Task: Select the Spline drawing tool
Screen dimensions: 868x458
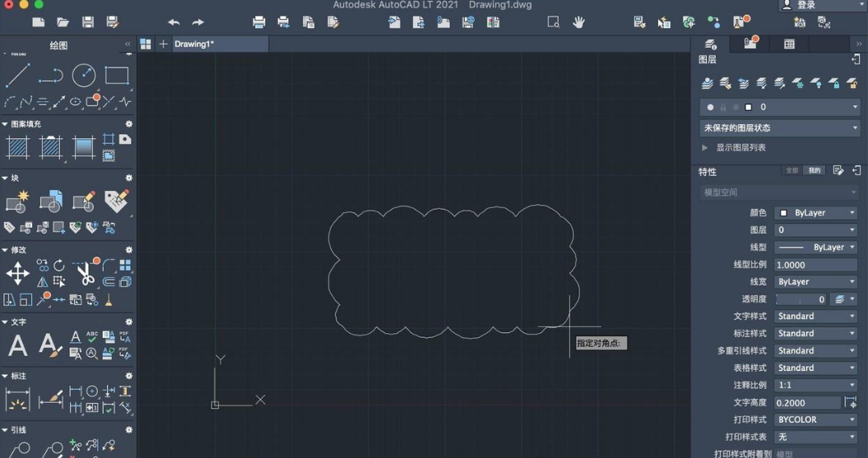Action: point(26,102)
